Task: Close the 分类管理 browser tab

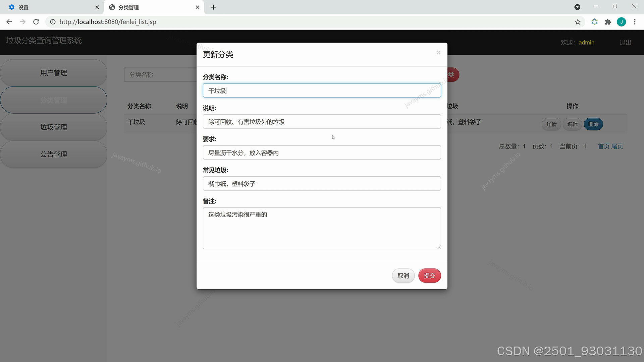Action: coord(197,7)
